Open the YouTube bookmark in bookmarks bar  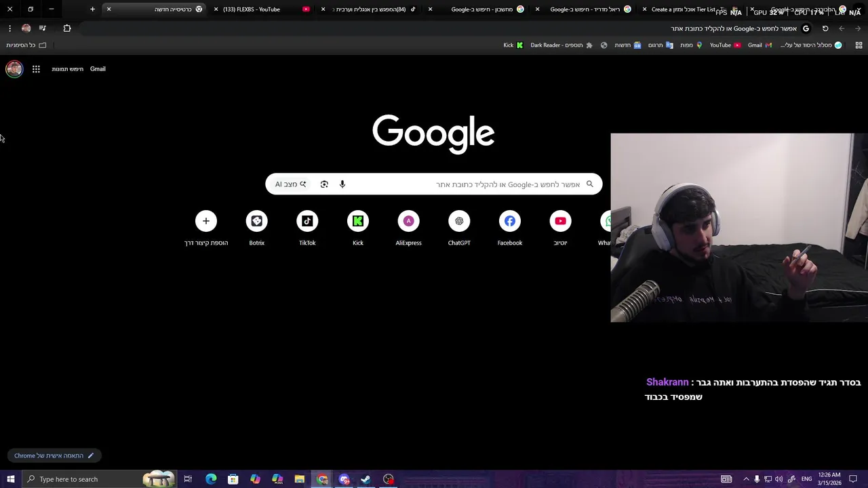[725, 45]
